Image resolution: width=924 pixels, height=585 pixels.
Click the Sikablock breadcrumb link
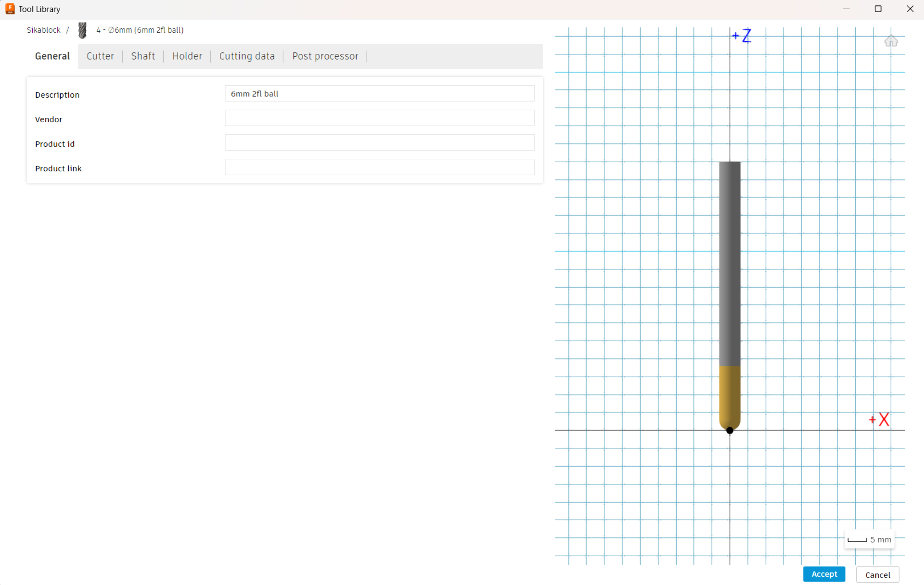coord(43,30)
